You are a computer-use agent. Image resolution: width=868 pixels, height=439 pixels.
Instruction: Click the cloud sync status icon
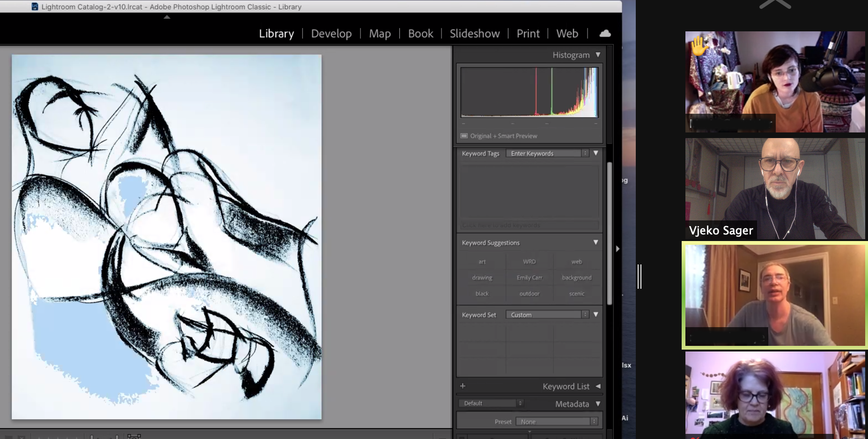(605, 33)
